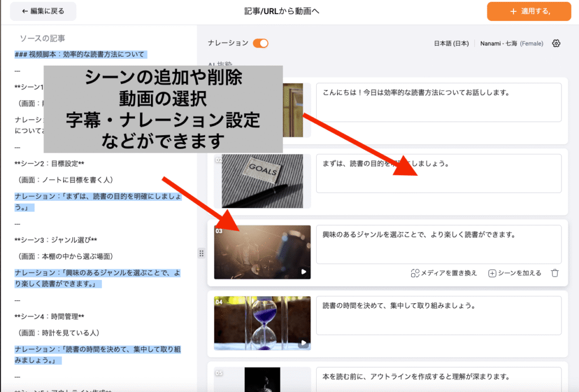Click source line **シーン4:時間管理**
The height and width of the screenshot is (392, 579).
(49, 316)
